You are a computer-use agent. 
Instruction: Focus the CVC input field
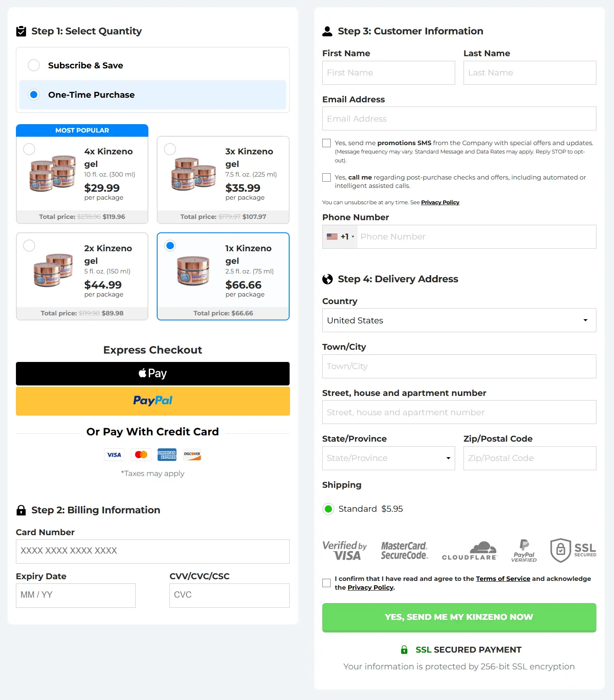229,596
